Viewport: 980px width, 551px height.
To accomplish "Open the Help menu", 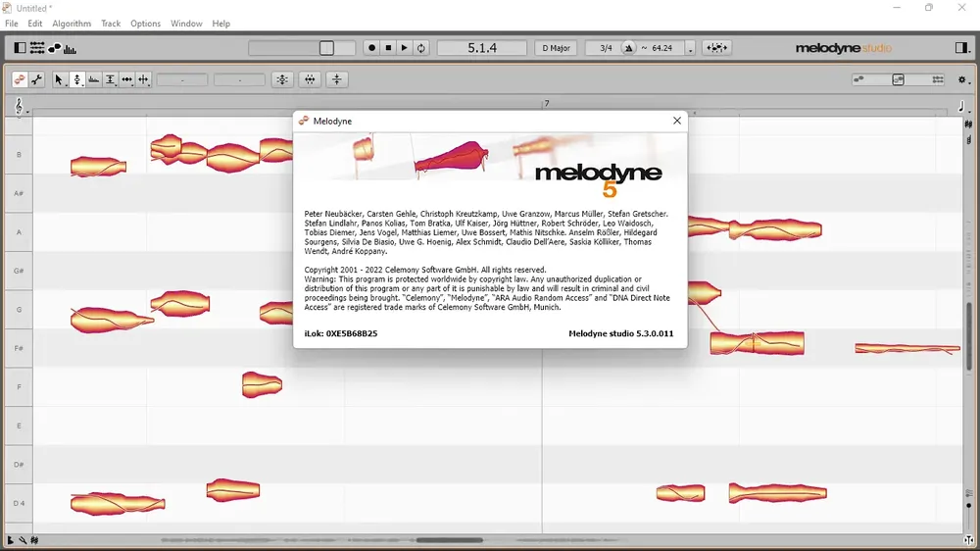I will pyautogui.click(x=221, y=24).
